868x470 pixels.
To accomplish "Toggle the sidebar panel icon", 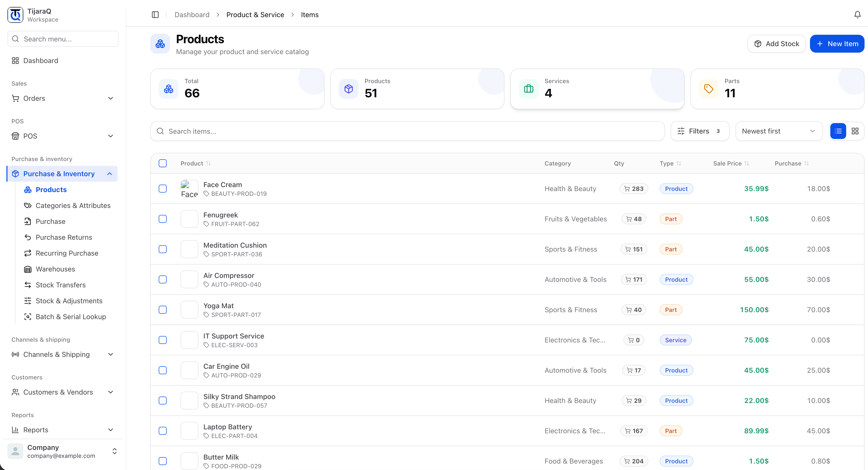I will [x=155, y=15].
